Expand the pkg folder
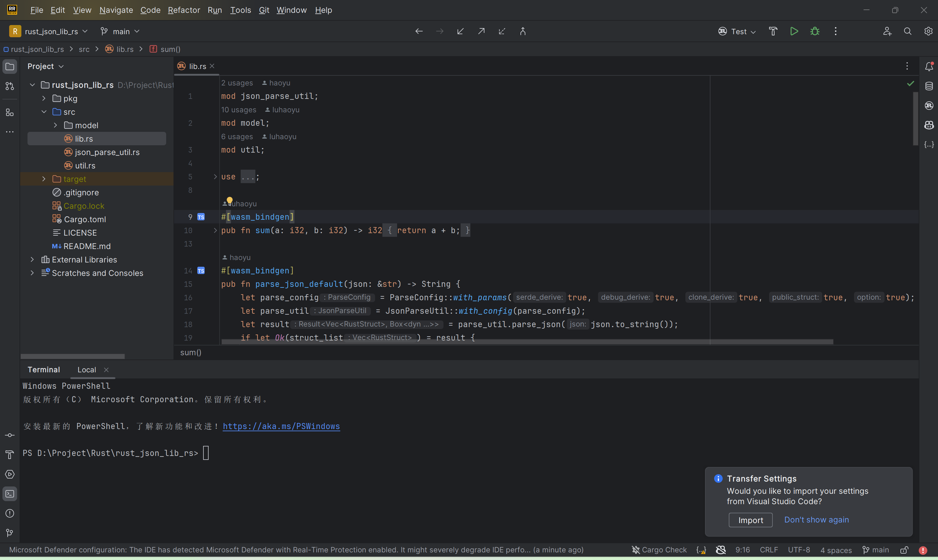The width and height of the screenshot is (938, 560). 44,99
